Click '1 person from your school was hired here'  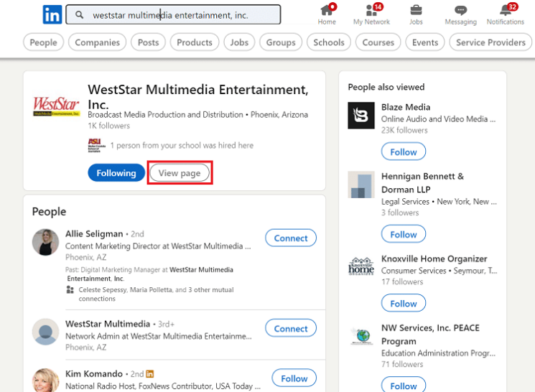pyautogui.click(x=182, y=145)
